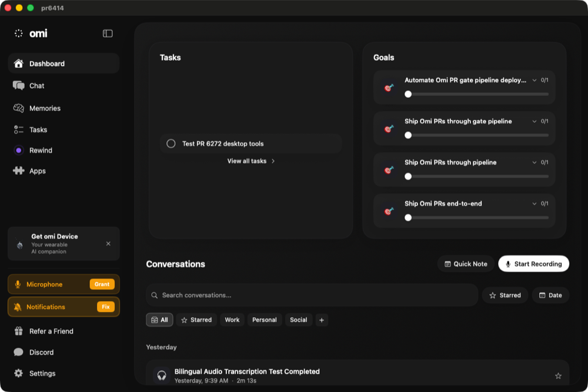The width and height of the screenshot is (588, 392).
Task: Expand Ship Omi PRs through gate pipeline goal
Action: [x=534, y=121]
